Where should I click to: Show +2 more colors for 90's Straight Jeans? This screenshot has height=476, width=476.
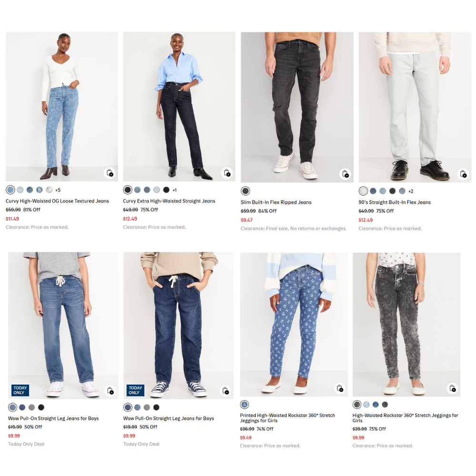click(411, 191)
